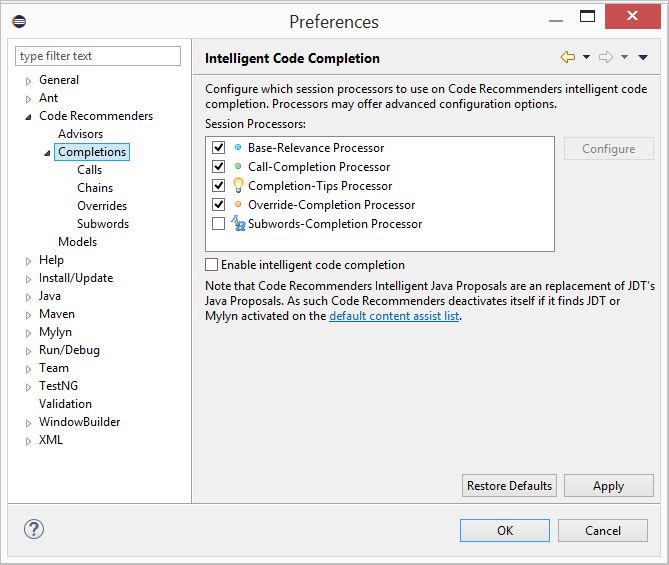Focus the type filter text field
The width and height of the screenshot is (669, 565).
point(98,56)
